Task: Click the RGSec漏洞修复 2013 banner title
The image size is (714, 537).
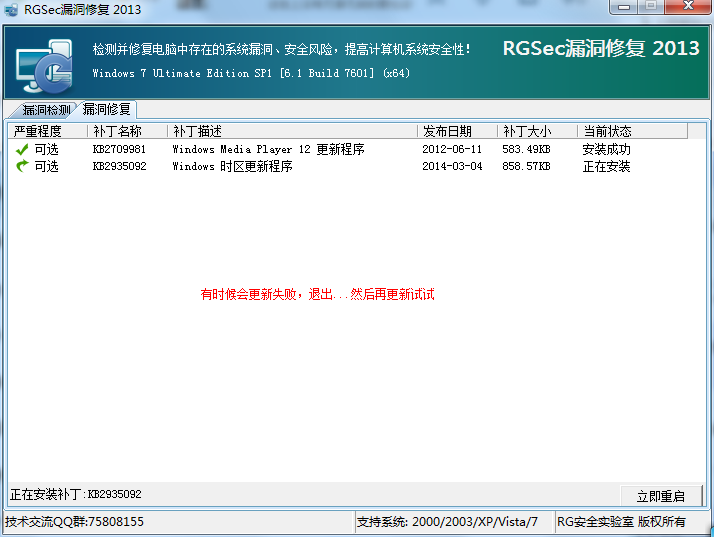Action: click(x=601, y=48)
